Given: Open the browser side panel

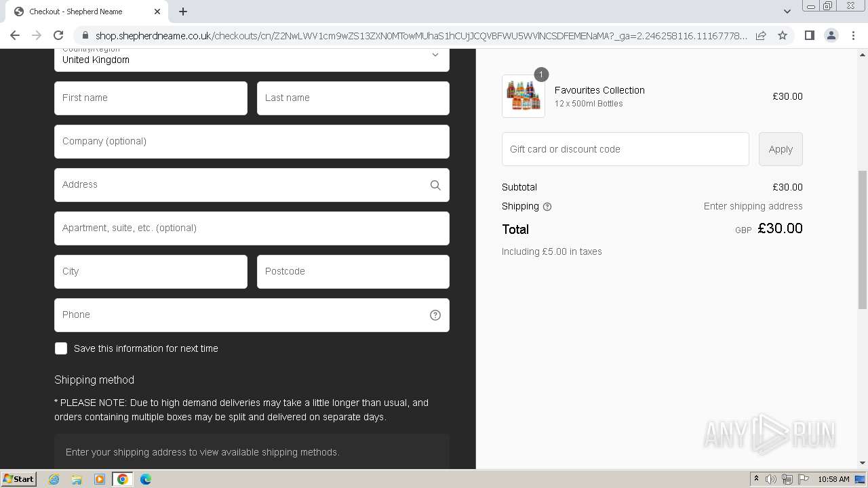Looking at the screenshot, I should pos(809,35).
